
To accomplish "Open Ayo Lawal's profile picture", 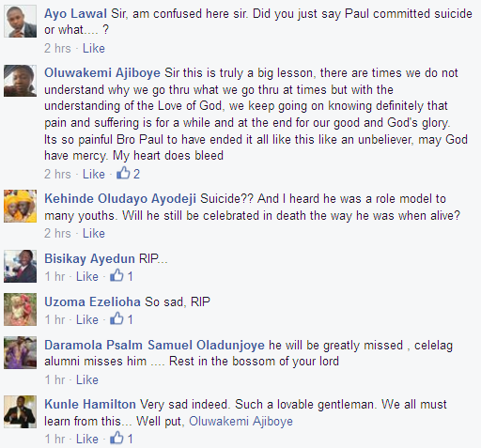I will 20,22.
